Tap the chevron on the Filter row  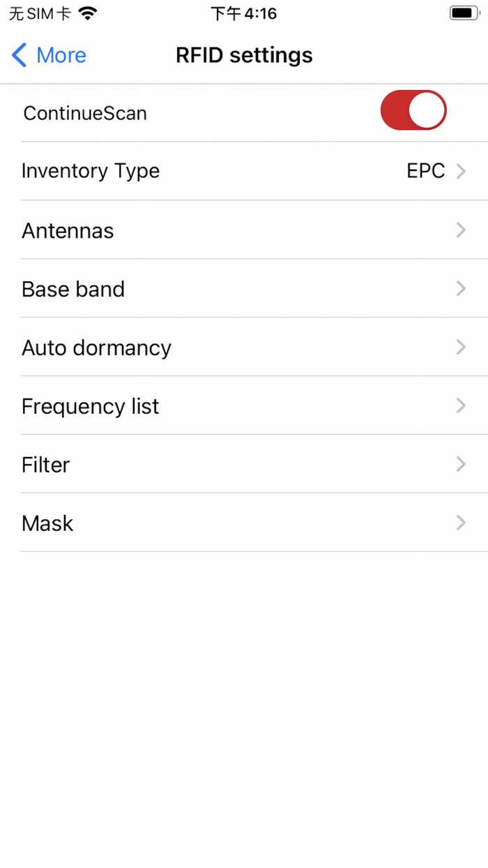[x=461, y=464]
